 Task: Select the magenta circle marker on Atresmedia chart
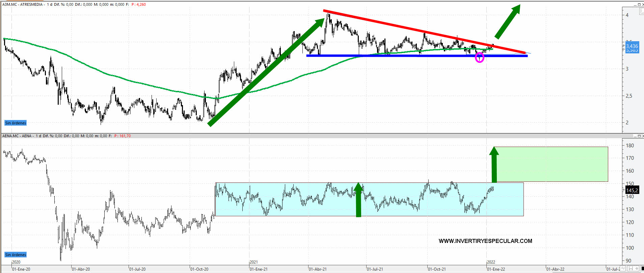pos(479,58)
